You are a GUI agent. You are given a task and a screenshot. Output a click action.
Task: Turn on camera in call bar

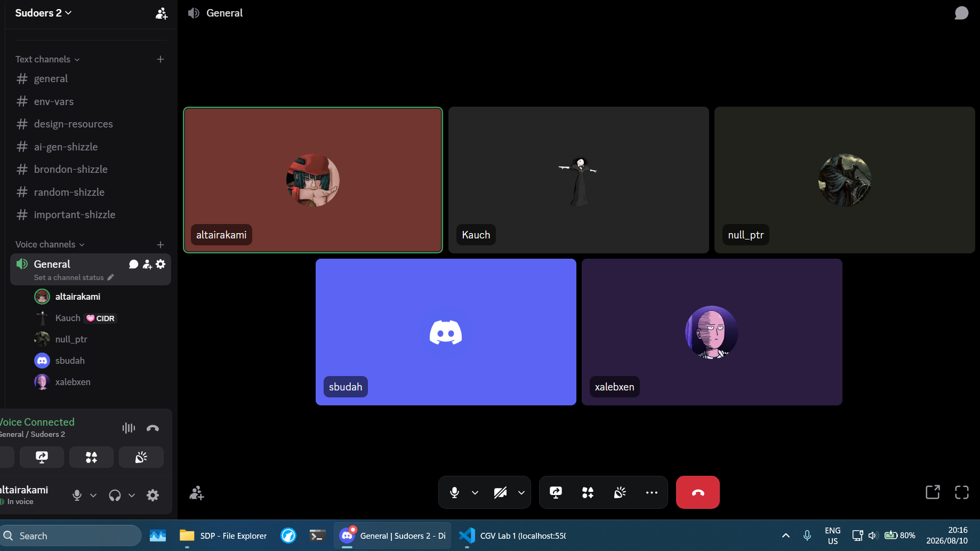[x=500, y=492]
